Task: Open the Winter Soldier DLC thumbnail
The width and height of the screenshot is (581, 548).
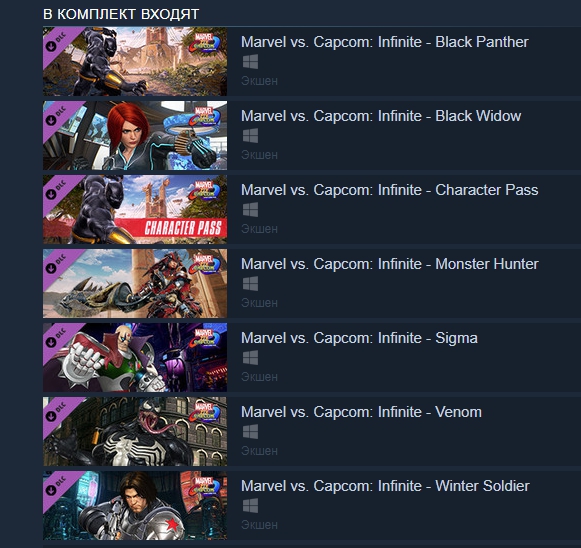Action: (135, 506)
